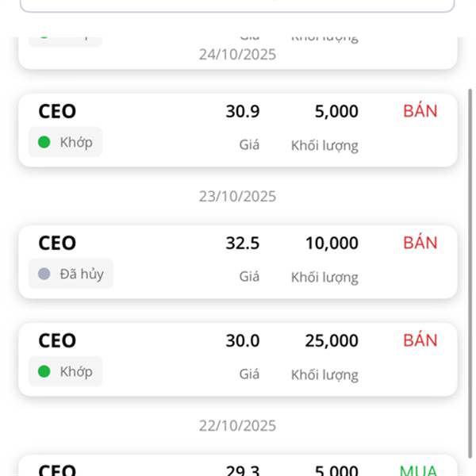Click the 24/10/2025 date header
The width and height of the screenshot is (476, 476).
[x=237, y=55]
